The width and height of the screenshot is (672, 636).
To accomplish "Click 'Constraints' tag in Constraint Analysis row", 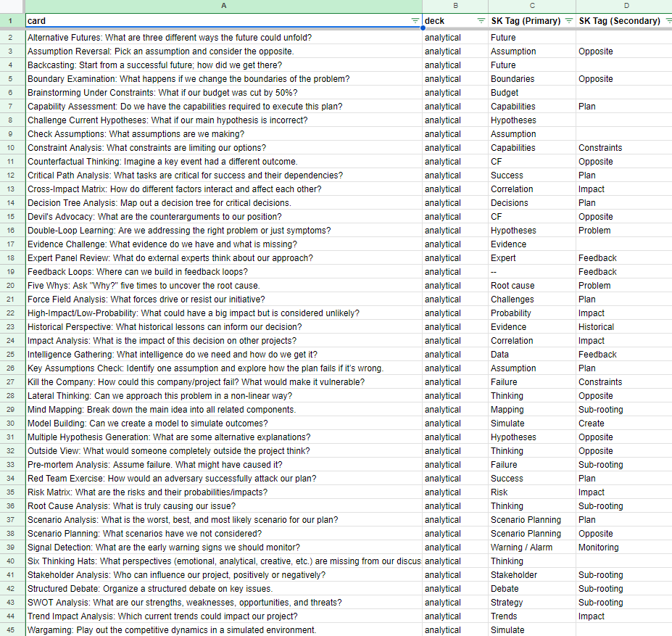I will pyautogui.click(x=624, y=148).
